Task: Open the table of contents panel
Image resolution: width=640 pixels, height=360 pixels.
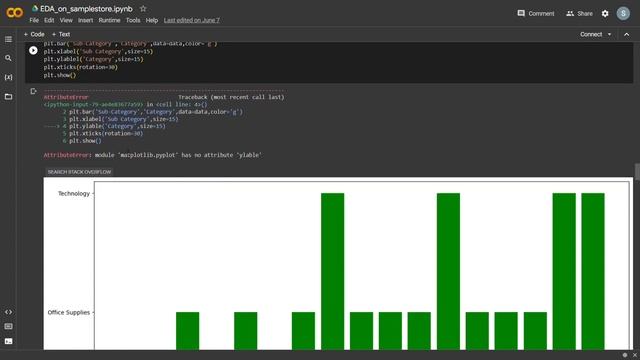Action: pos(8,40)
